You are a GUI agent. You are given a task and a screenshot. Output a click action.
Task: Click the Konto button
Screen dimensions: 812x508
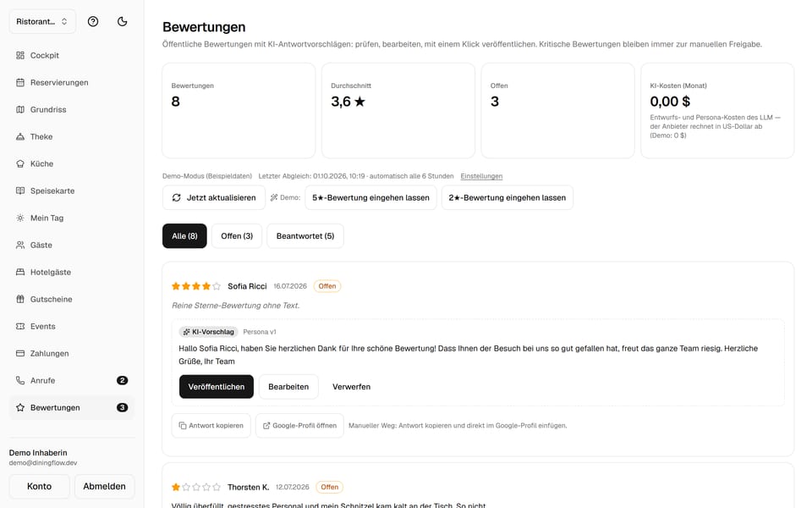(x=40, y=486)
